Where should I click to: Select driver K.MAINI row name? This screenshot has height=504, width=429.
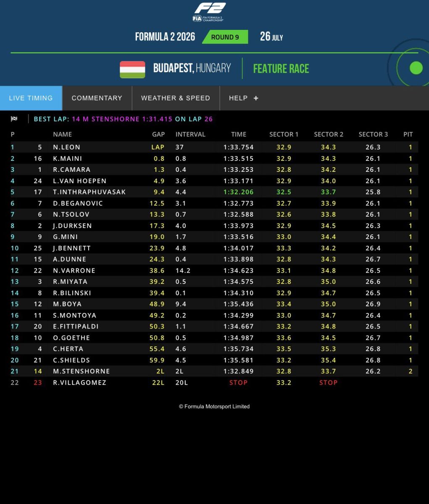pyautogui.click(x=67, y=158)
